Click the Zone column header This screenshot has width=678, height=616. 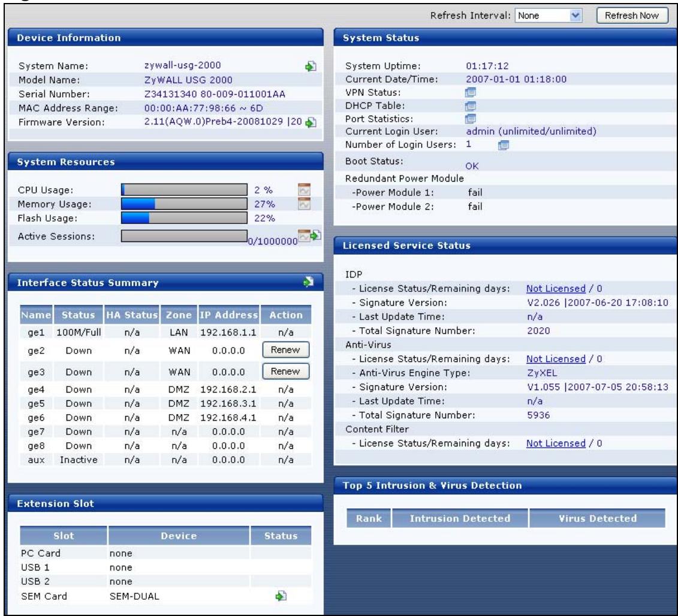click(179, 315)
